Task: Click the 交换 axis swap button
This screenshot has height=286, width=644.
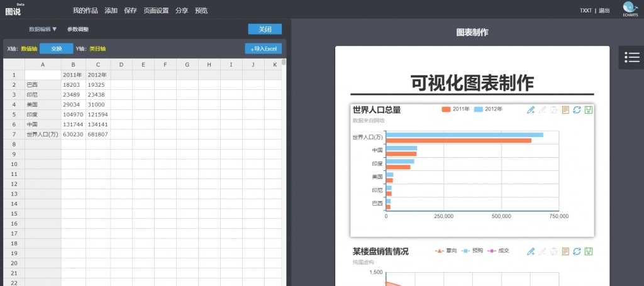Action: click(56, 48)
